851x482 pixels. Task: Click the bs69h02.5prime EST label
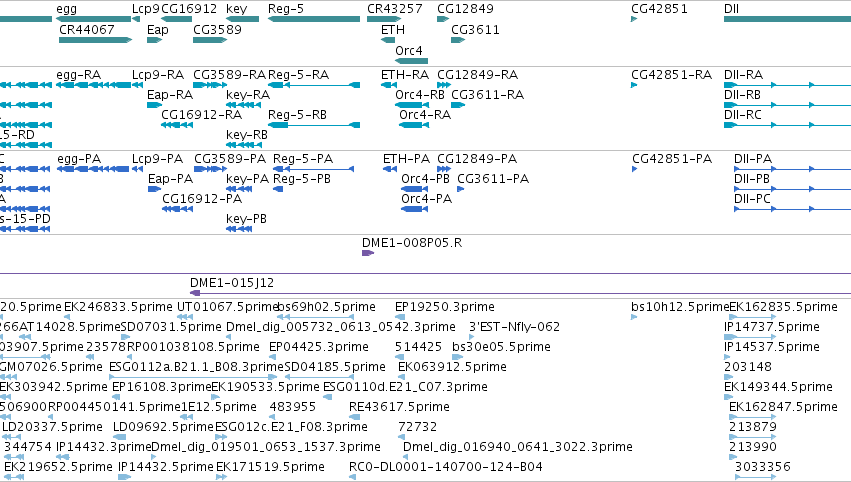[326, 307]
